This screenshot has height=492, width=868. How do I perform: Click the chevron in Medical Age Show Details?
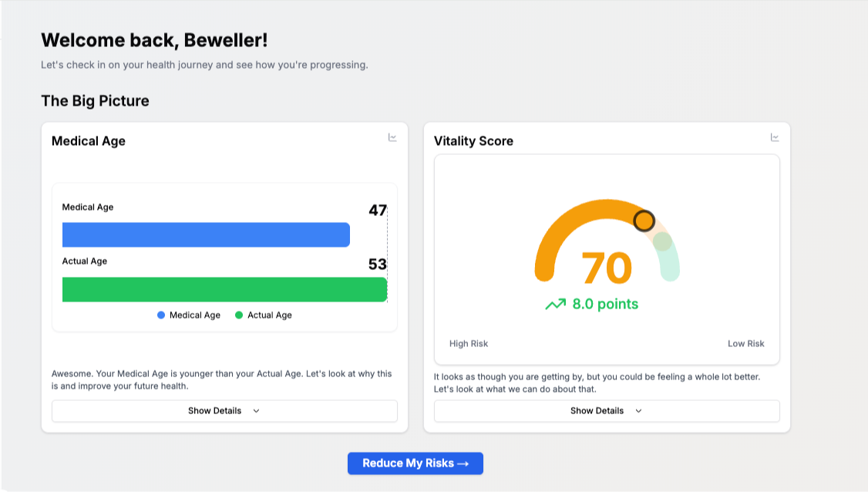pos(257,411)
